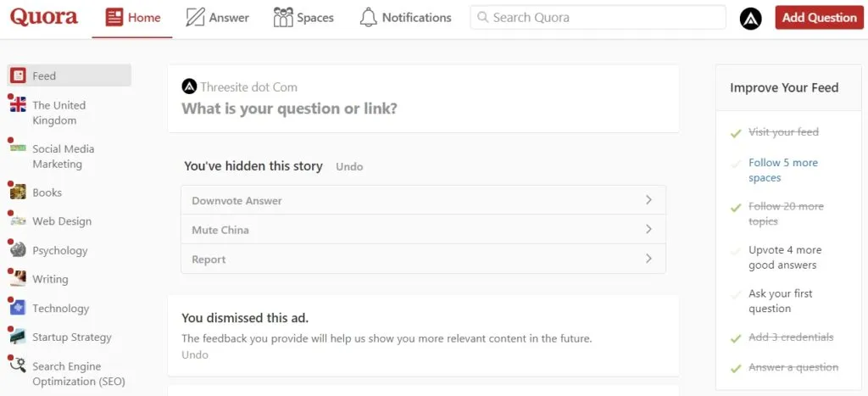
Task: Click The United Kingdom flag icon
Action: 18,105
